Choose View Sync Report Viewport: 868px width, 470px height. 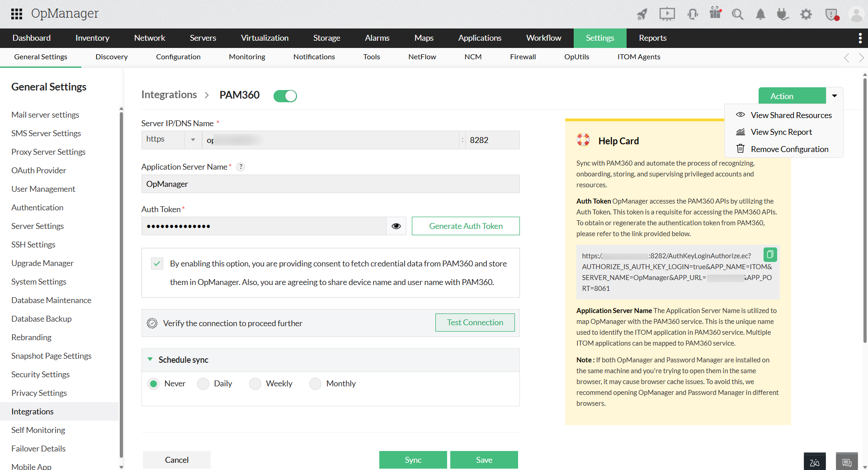click(x=784, y=132)
